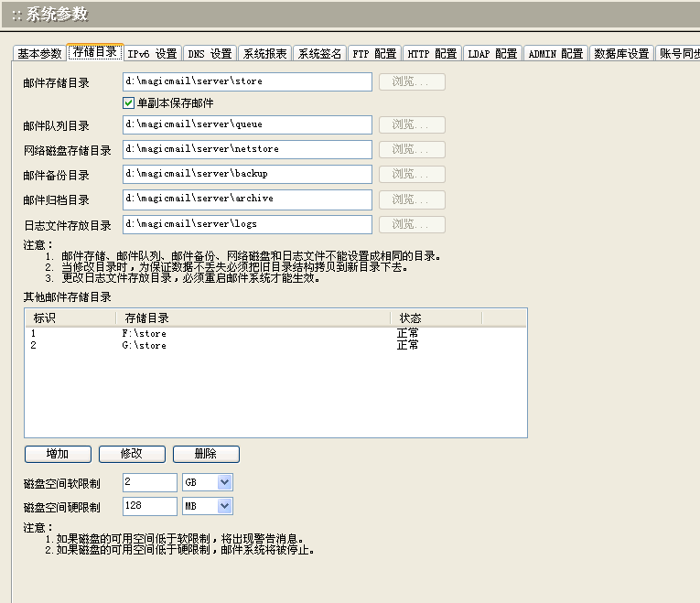Open the 磁盘空间软限制 GB unit dropdown
The width and height of the screenshot is (700, 603).
[225, 482]
